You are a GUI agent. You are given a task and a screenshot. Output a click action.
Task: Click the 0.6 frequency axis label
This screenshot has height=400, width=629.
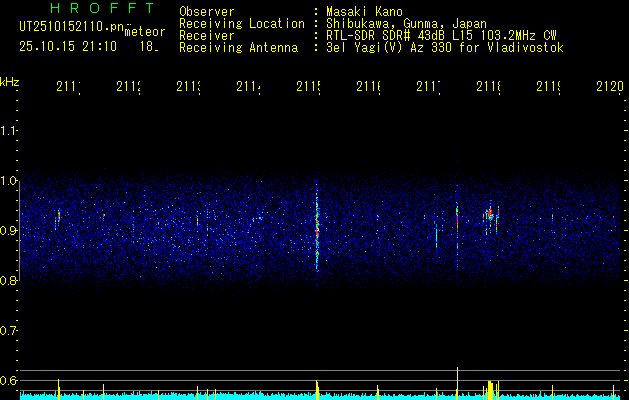pos(8,380)
